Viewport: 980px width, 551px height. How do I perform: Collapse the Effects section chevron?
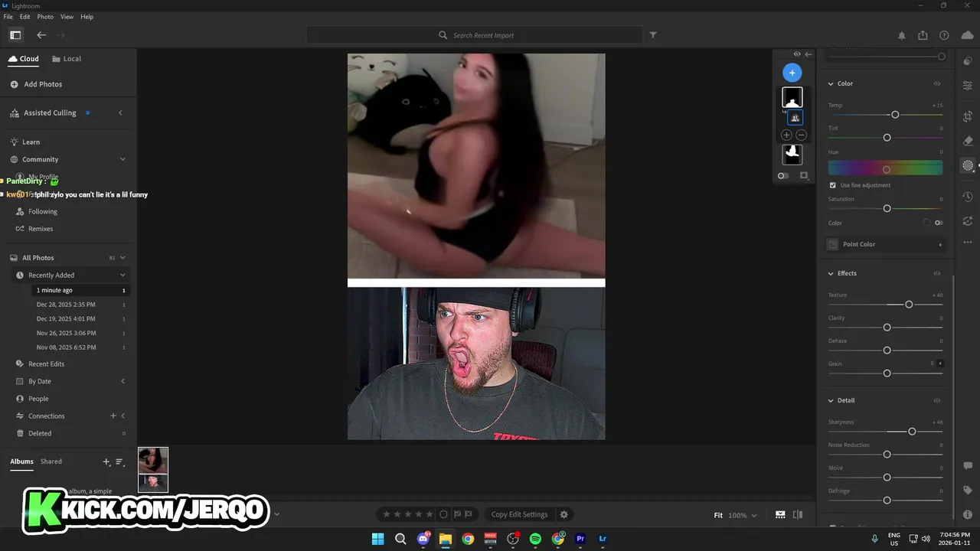(x=831, y=273)
